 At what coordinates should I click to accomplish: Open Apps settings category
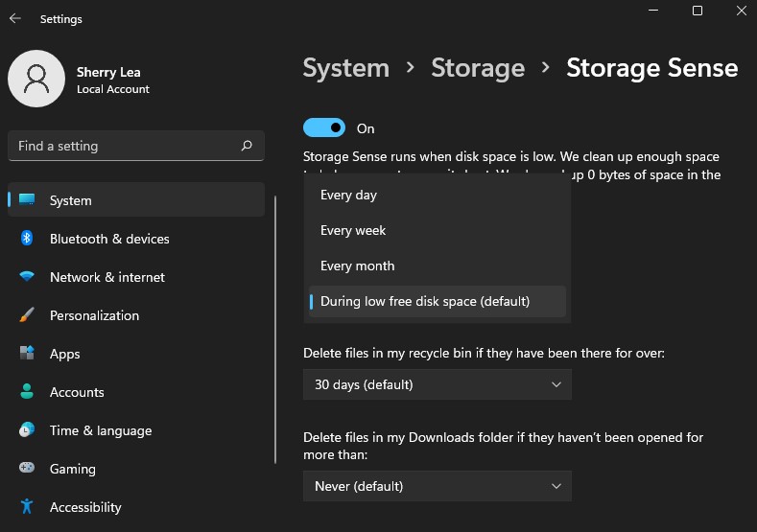click(x=136, y=354)
